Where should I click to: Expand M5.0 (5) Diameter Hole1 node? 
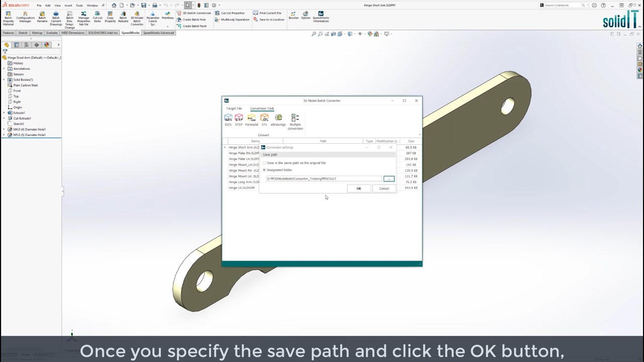pos(4,135)
